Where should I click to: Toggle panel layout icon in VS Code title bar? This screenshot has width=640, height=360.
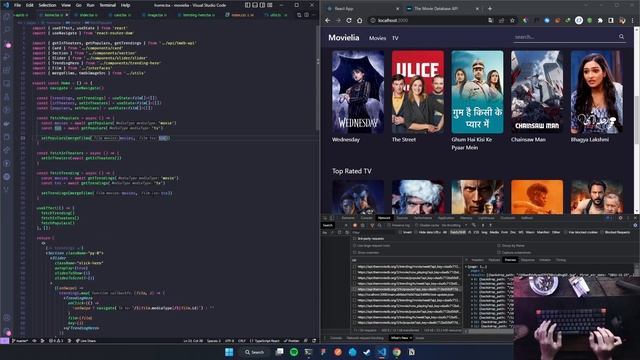point(255,5)
